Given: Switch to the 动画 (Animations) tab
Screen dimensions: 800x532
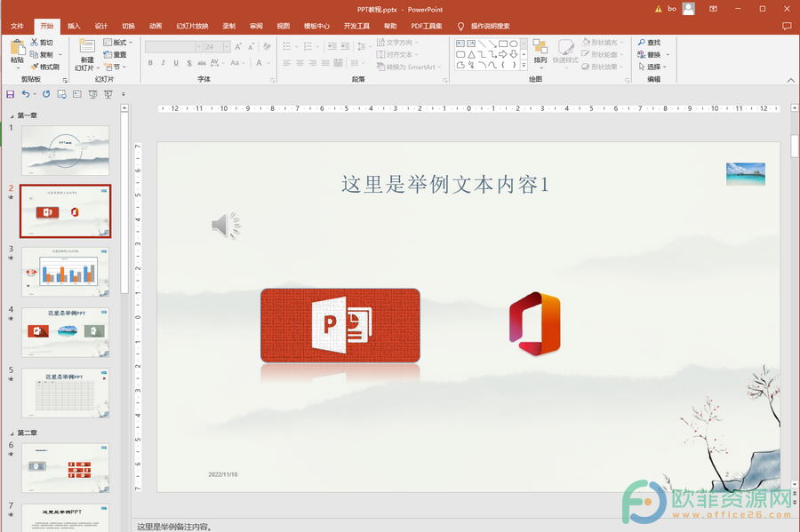Looking at the screenshot, I should [x=156, y=26].
